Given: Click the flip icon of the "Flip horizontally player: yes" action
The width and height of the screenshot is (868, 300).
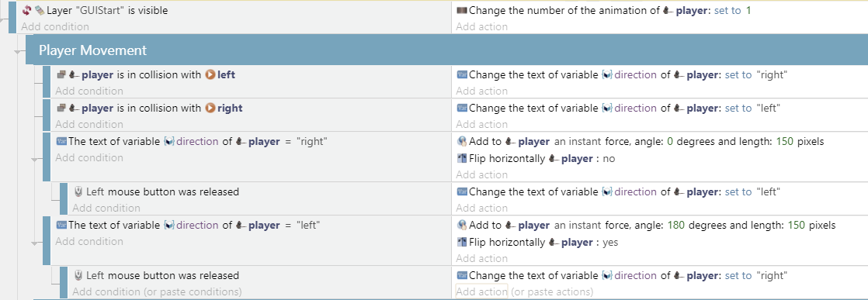Looking at the screenshot, I should [462, 242].
